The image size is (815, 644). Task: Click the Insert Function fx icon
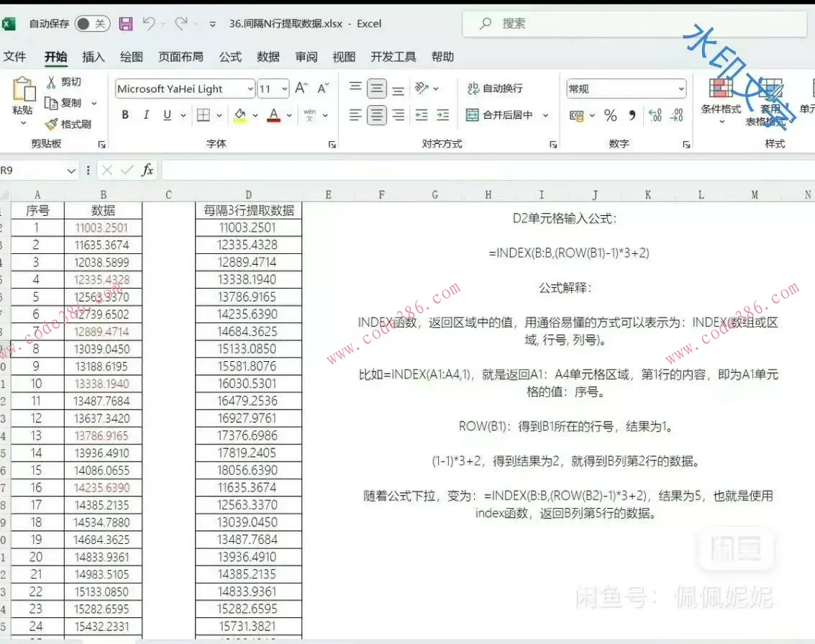click(147, 170)
